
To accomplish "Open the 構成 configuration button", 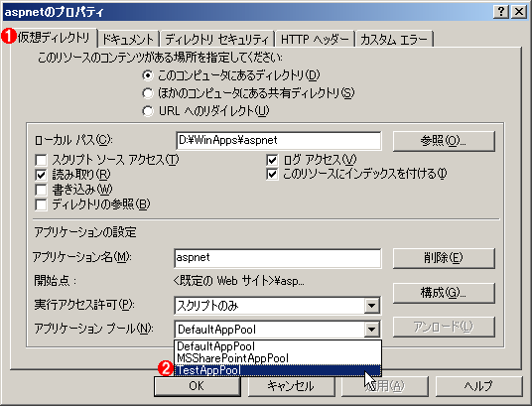I will 444,293.
